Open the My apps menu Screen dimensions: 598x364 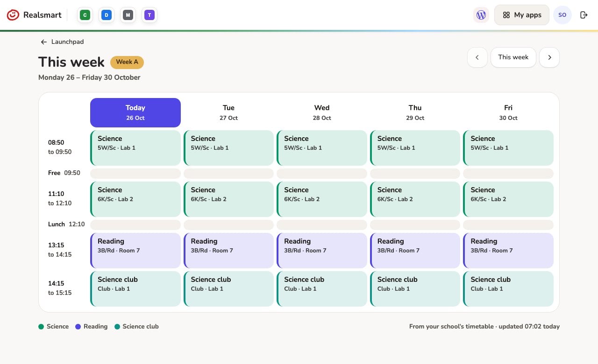coord(522,15)
